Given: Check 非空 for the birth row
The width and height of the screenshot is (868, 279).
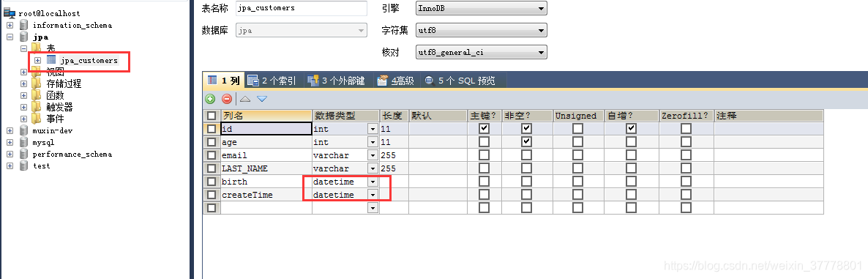Looking at the screenshot, I should [x=526, y=182].
